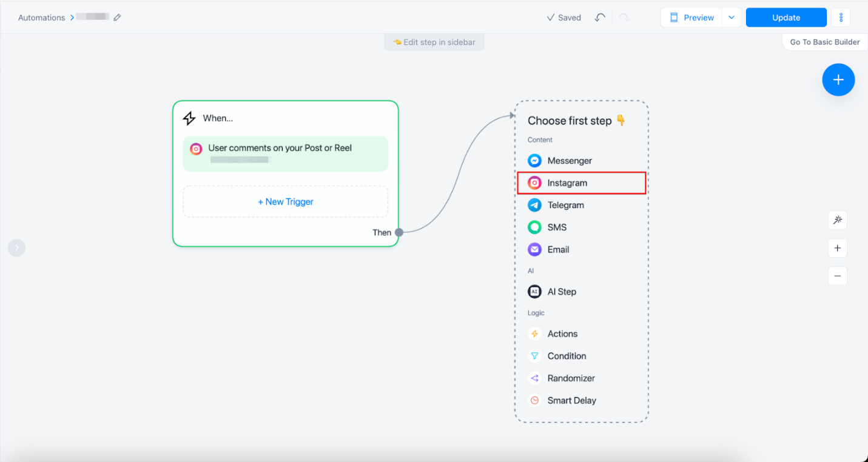Open the Preview dropdown arrow

732,18
